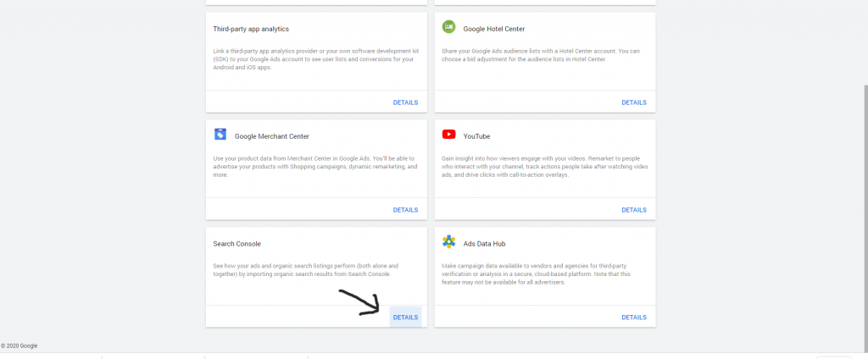The height and width of the screenshot is (359, 868).
Task: Click the YouTube logo icon
Action: 448,135
